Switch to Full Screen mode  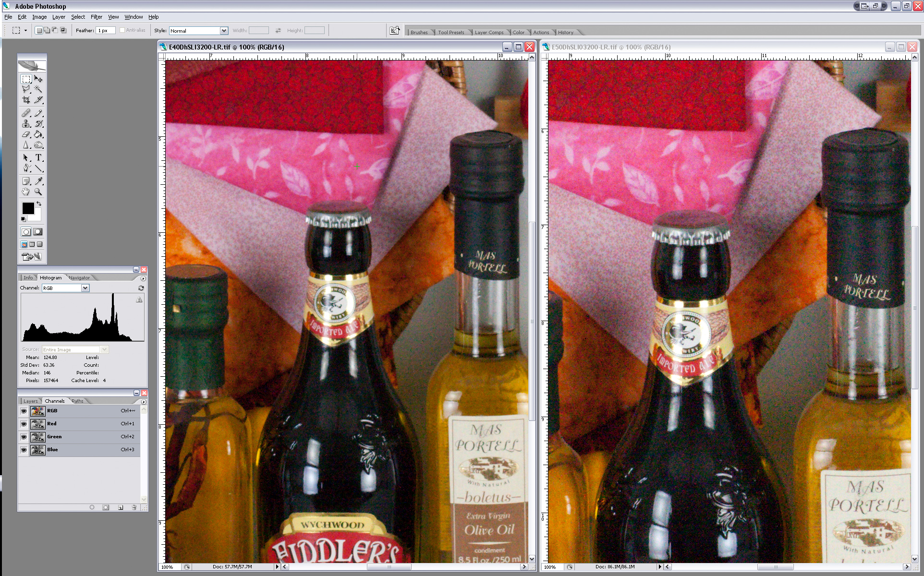coord(40,244)
